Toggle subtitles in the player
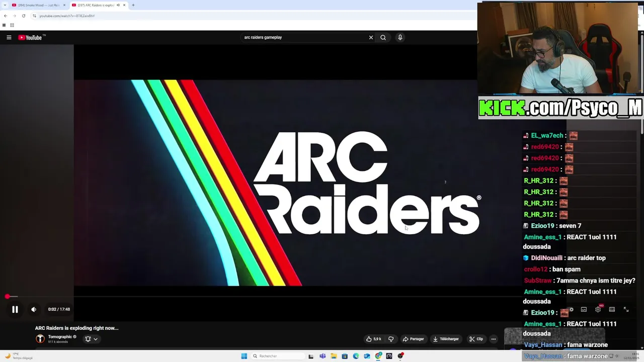The width and height of the screenshot is (644, 362). click(584, 310)
